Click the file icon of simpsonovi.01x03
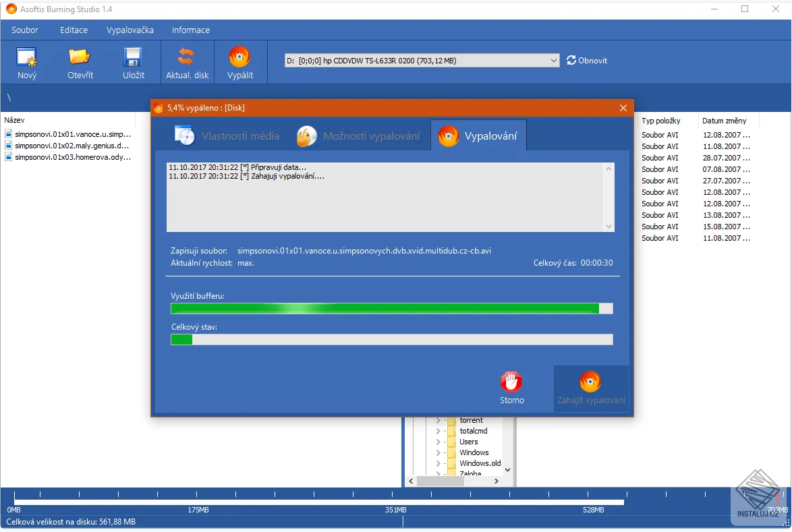This screenshot has height=532, width=792. point(9,157)
